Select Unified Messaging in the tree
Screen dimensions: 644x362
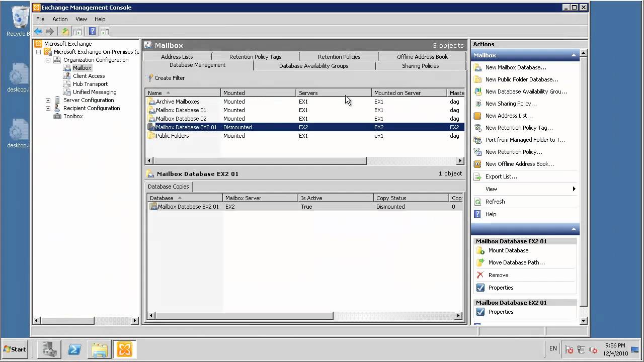(95, 92)
